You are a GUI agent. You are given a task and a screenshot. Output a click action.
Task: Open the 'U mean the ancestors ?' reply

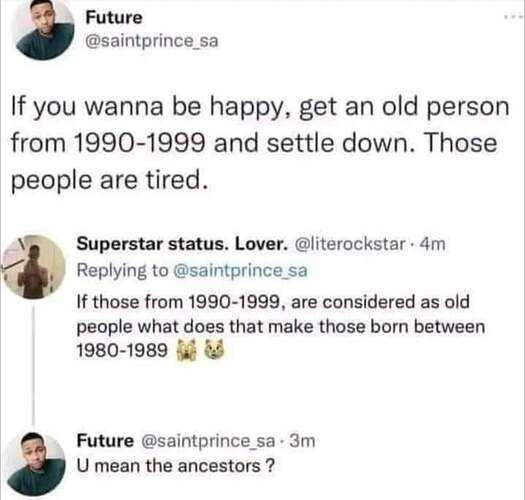point(176,466)
